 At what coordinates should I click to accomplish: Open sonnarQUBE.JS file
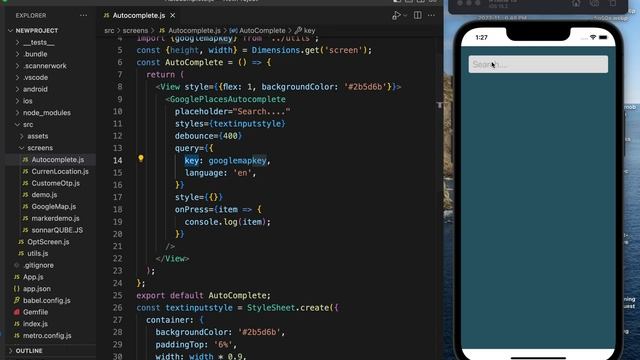coord(57,230)
